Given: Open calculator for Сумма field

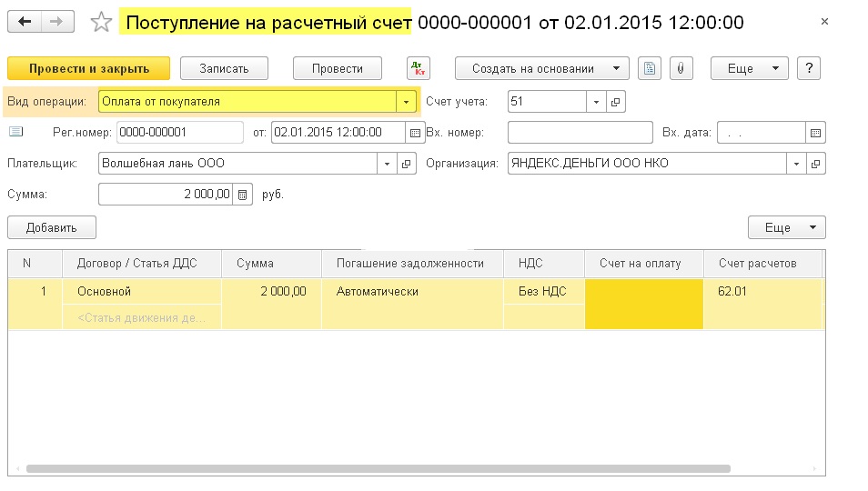Looking at the screenshot, I should point(242,195).
